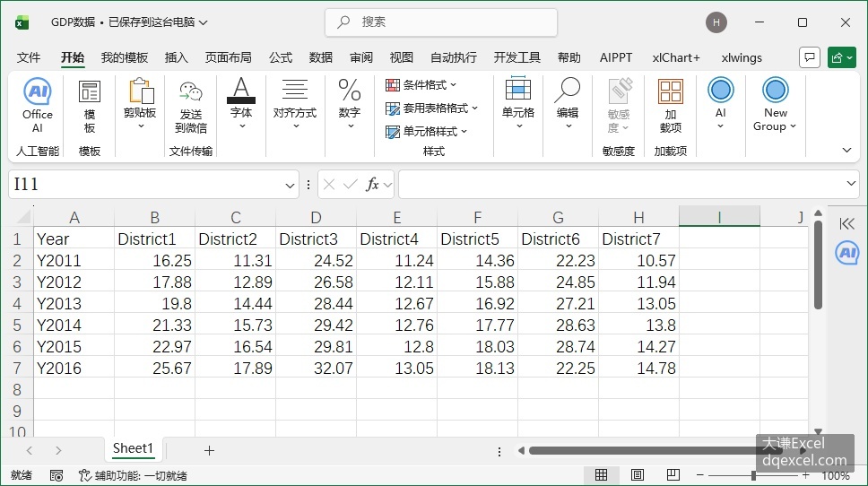Switch to Normal view icon

point(601,475)
